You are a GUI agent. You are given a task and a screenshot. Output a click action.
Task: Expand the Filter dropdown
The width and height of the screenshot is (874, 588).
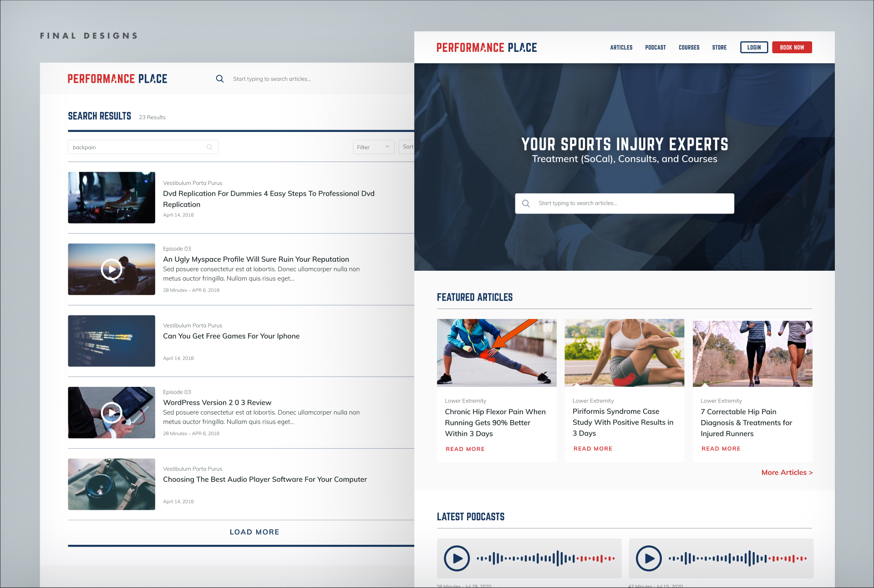click(373, 147)
